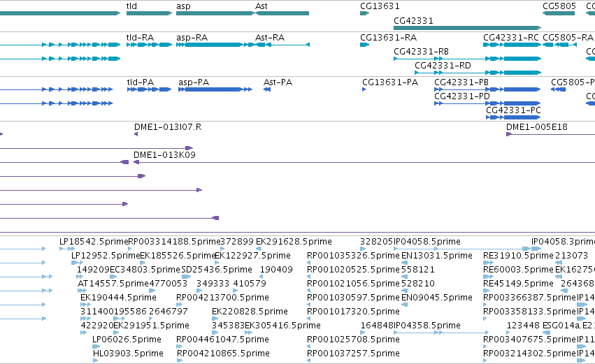
Task: Click the RP004213700.5prime EST label
Action: pyautogui.click(x=222, y=298)
